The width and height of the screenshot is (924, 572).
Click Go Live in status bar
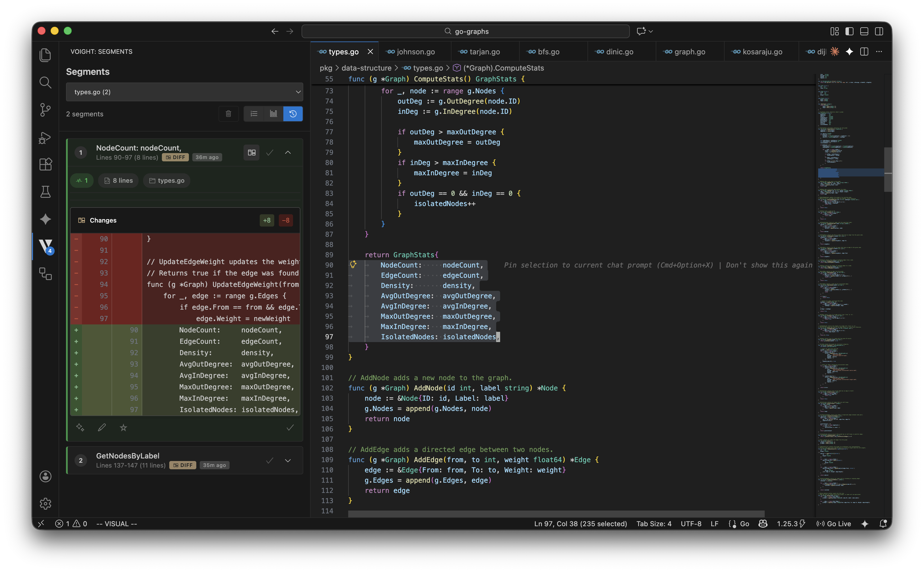[834, 524]
